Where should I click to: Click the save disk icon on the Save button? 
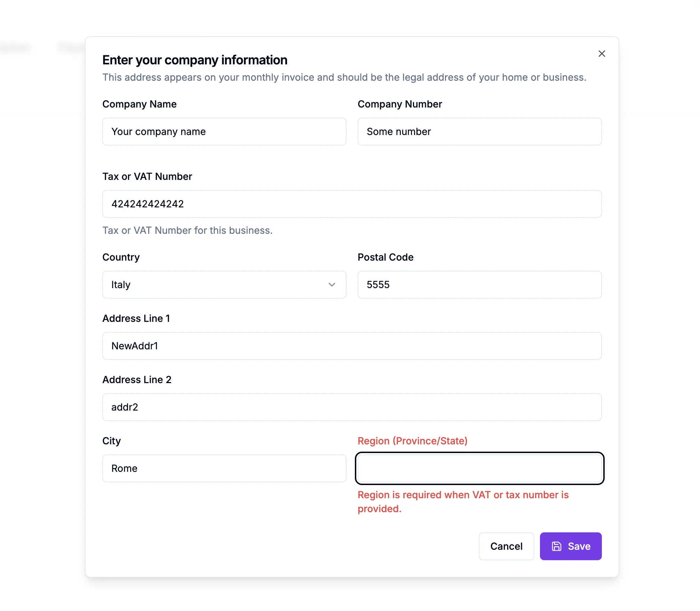[x=557, y=546]
